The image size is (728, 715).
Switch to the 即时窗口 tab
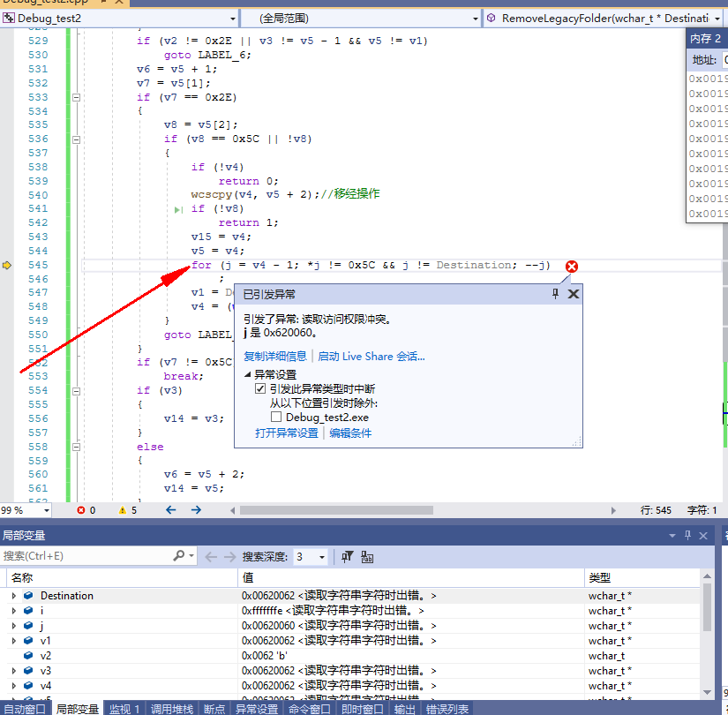click(x=363, y=709)
